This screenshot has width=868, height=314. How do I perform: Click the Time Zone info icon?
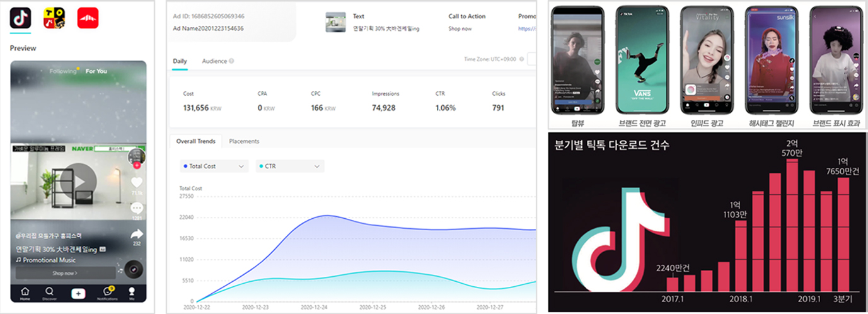point(521,59)
